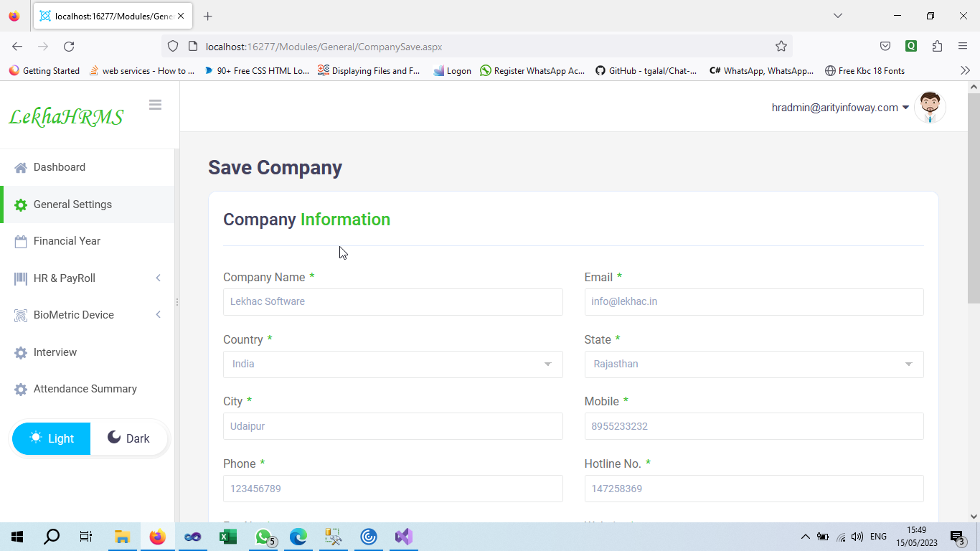Click the Save to Pocket icon
The height and width of the screenshot is (551, 980).
pos(885,47)
